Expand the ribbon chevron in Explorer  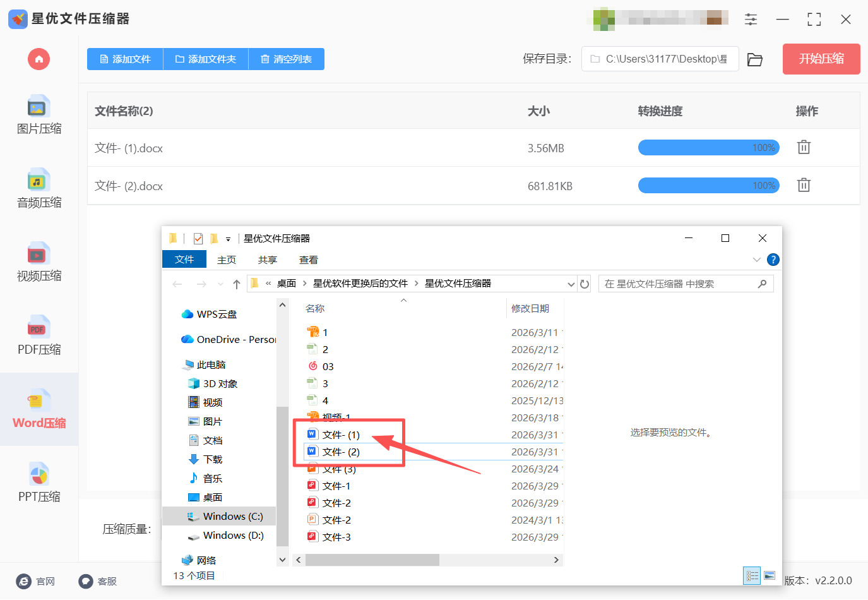[756, 259]
